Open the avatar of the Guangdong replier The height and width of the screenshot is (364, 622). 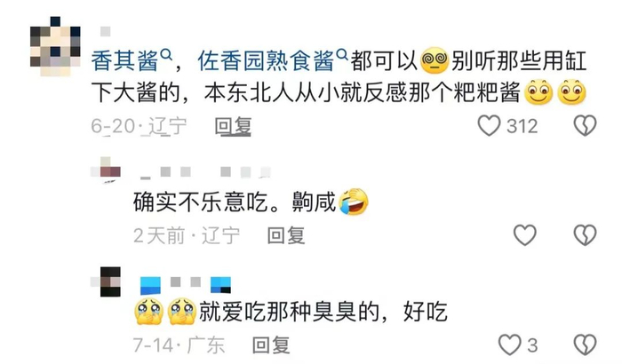(x=106, y=281)
